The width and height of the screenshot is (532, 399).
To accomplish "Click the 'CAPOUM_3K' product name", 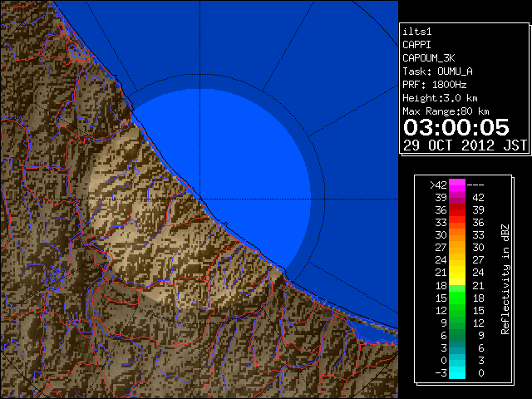I will (429, 58).
